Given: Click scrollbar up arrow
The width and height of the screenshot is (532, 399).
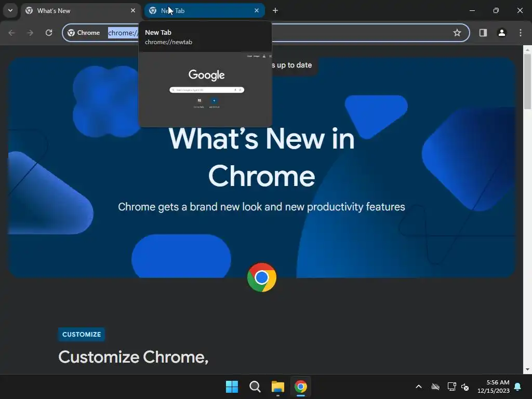Looking at the screenshot, I should (527, 49).
